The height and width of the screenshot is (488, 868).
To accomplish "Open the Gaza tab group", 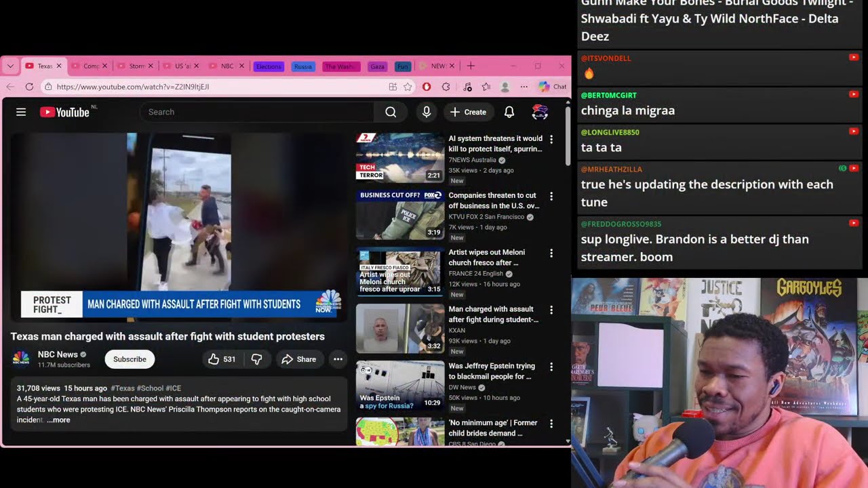I will (378, 66).
